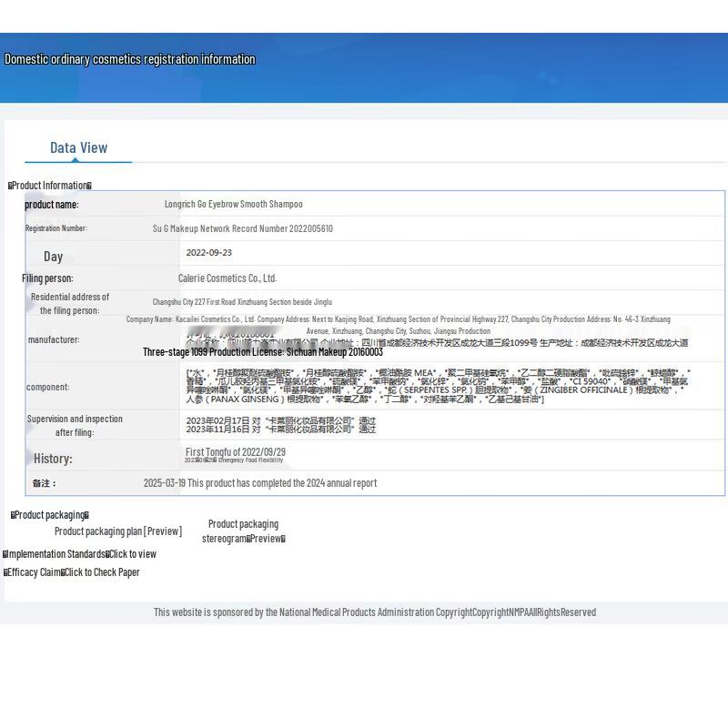The width and height of the screenshot is (728, 728).
Task: Select the Calerie Cosmetics Co., Ltd. filing person
Action: point(227,278)
